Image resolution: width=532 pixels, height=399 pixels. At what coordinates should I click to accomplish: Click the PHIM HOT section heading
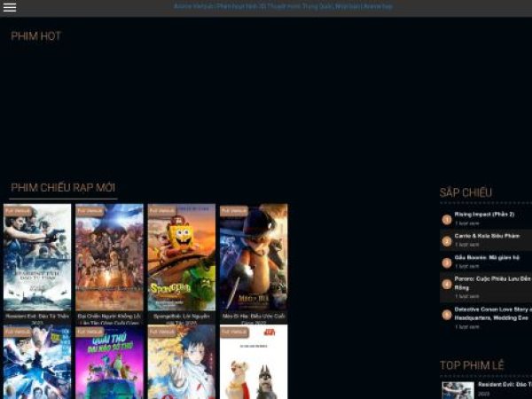36,36
